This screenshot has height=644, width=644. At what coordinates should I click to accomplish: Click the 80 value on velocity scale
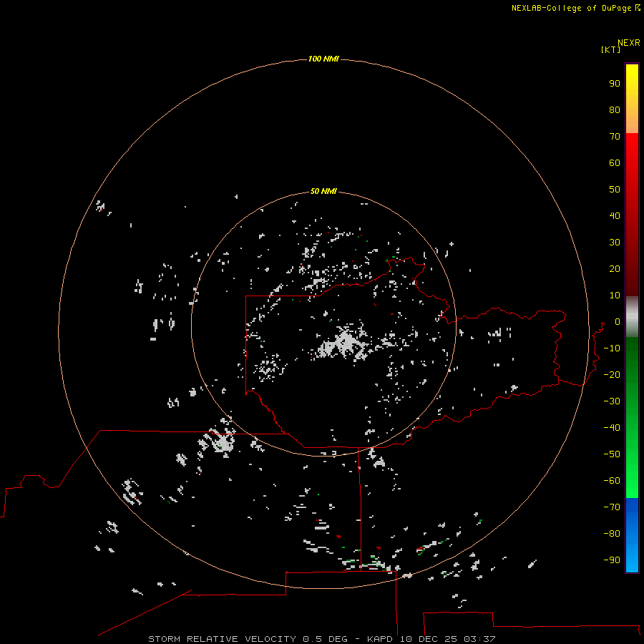click(x=615, y=109)
